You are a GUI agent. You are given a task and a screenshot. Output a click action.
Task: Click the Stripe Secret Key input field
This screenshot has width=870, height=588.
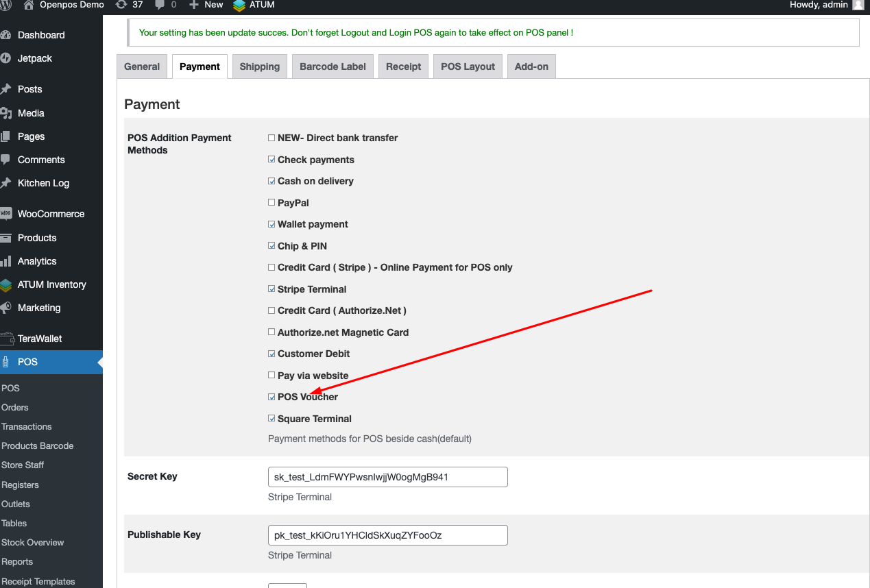tap(387, 477)
